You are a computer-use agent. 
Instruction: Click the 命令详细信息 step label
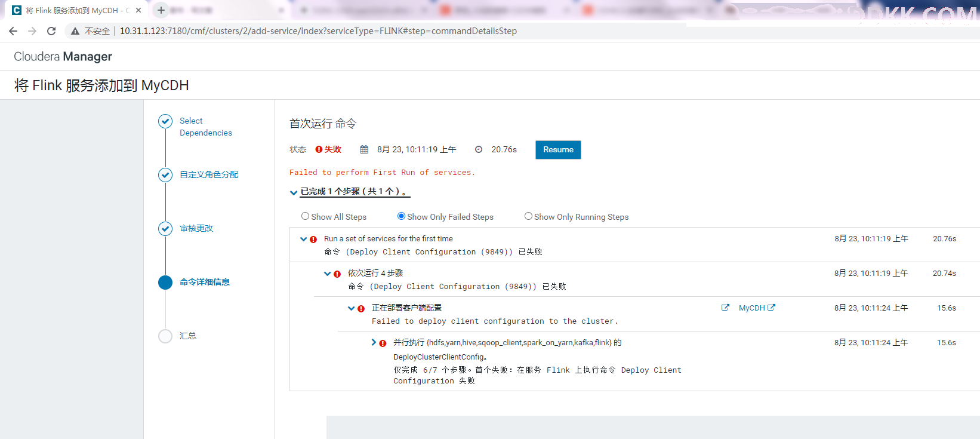pyautogui.click(x=205, y=282)
